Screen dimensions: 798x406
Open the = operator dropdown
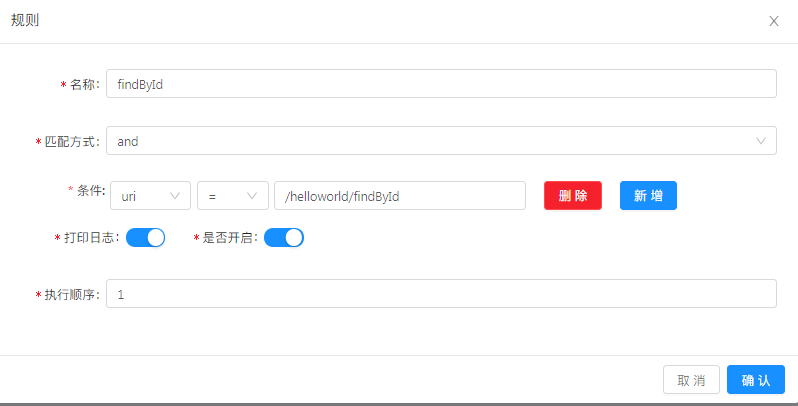233,195
